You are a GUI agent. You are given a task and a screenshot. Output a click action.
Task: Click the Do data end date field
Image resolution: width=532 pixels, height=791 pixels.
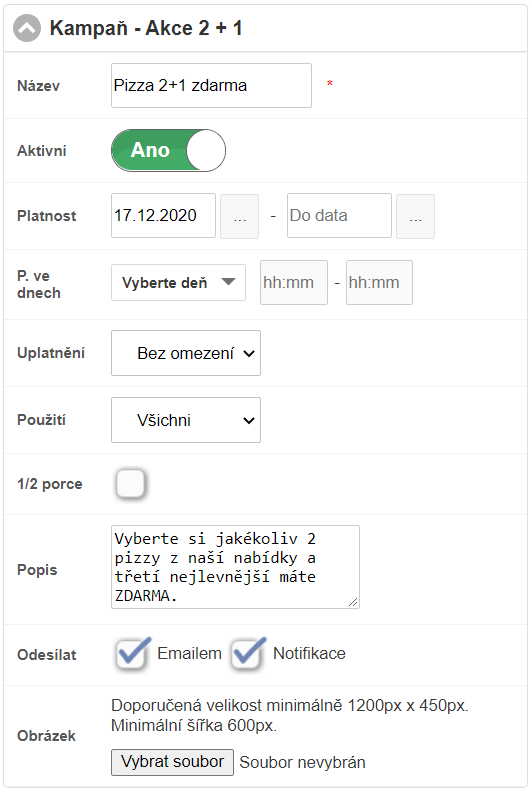tap(339, 215)
